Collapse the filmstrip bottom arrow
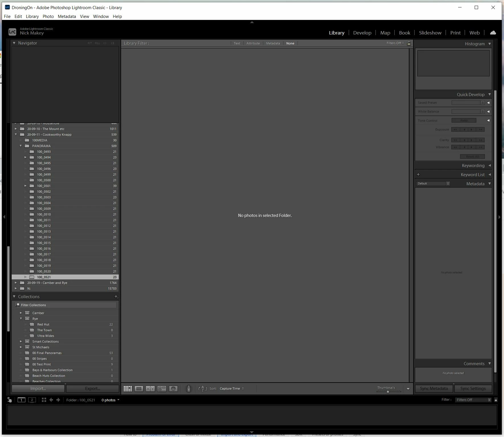Viewport: 504px width, 437px height. pos(252,432)
